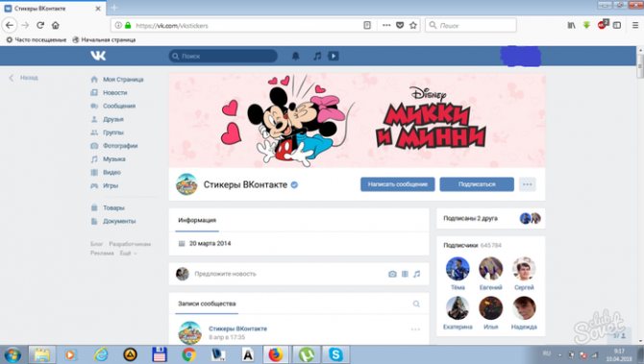Image resolution: width=644 pixels, height=364 pixels.
Task: Open page actions dots in the address bar
Action: coord(386,25)
